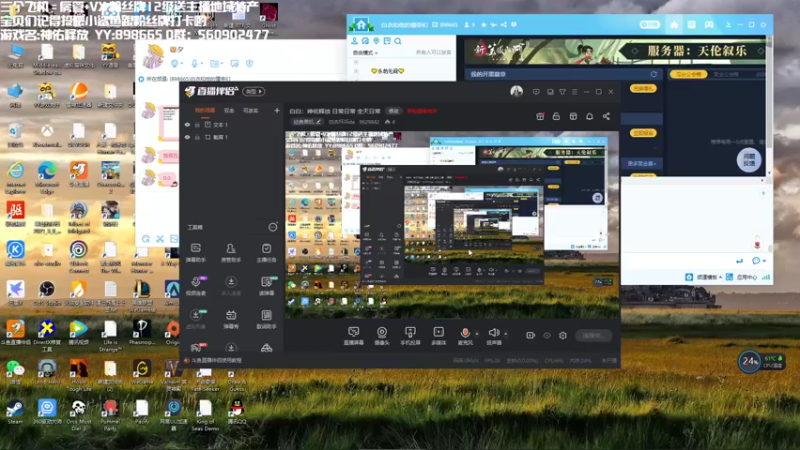Toggle the lock on 文本 1 source
Image resolution: width=800 pixels, height=450 pixels.
197,124
